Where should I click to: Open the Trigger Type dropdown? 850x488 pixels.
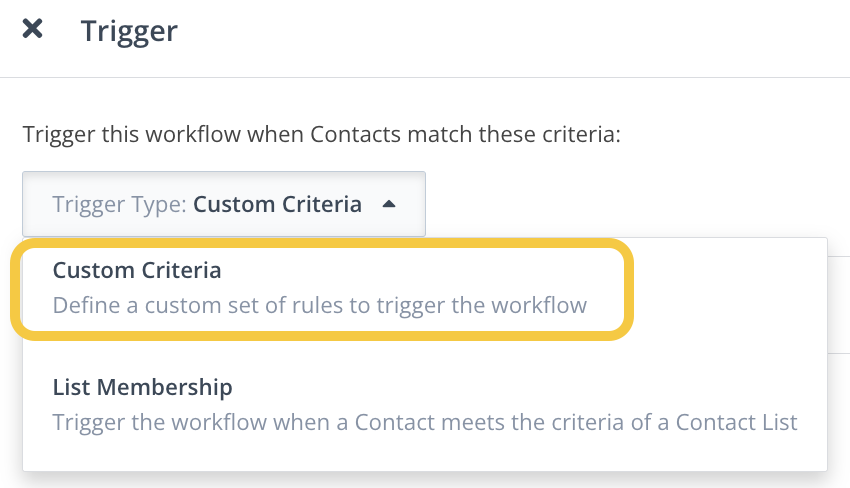224,204
